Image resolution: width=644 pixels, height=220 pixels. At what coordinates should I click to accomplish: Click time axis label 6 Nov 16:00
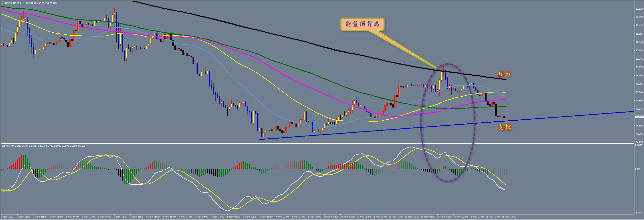(169, 217)
